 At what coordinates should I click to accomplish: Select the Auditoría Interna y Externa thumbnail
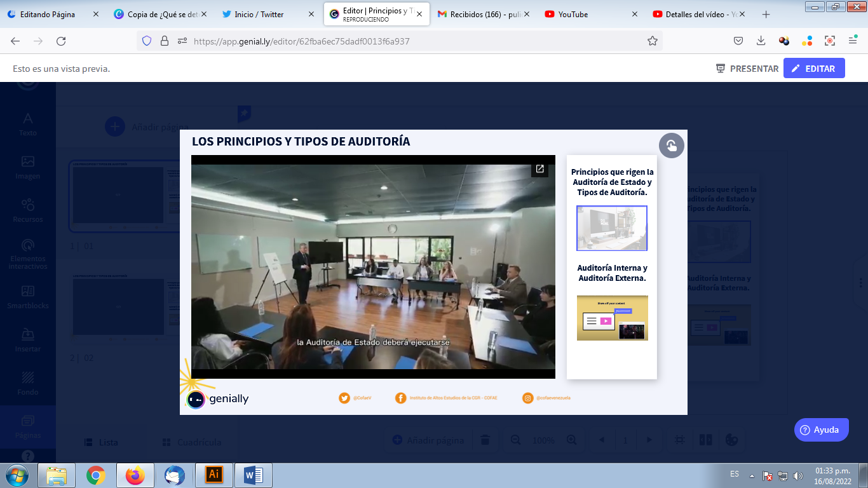[612, 318]
